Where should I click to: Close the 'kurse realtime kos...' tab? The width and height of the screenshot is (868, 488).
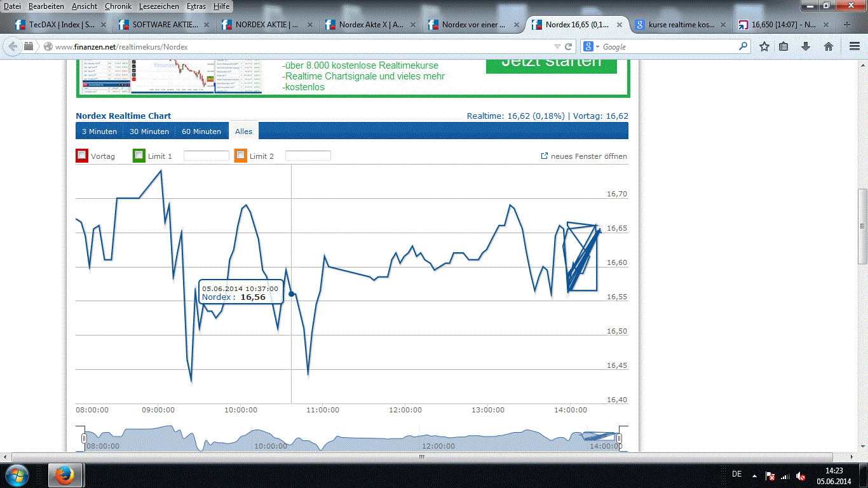[x=724, y=25]
